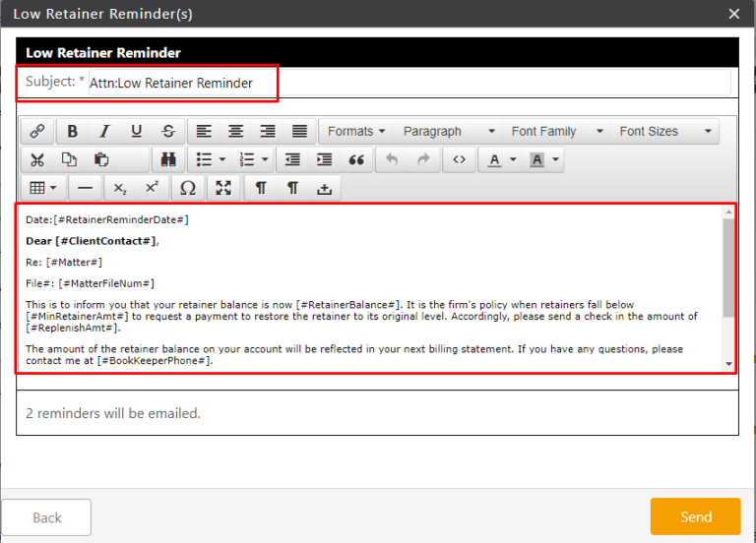Switch editor to fullscreen mode

tap(223, 188)
